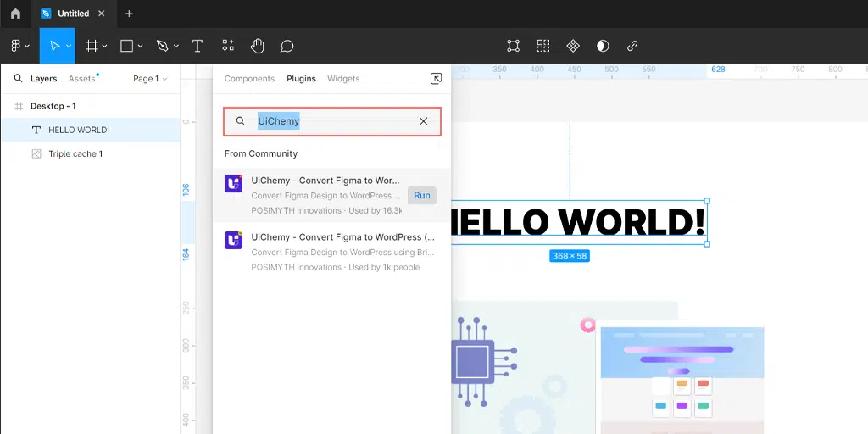The image size is (868, 434).
Task: Open the Untitled file tab
Action: [73, 14]
